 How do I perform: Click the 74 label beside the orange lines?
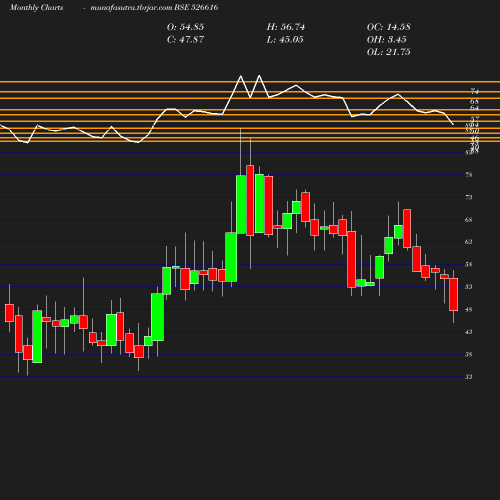tap(475, 91)
